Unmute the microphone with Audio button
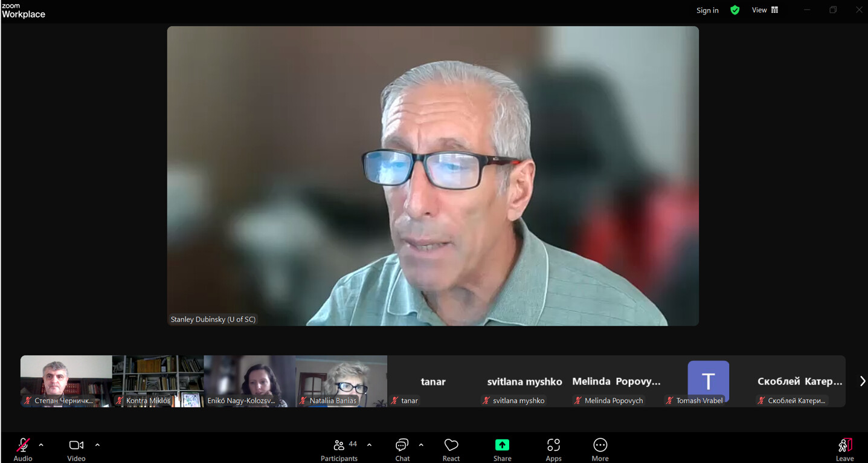The image size is (868, 463). 23,445
